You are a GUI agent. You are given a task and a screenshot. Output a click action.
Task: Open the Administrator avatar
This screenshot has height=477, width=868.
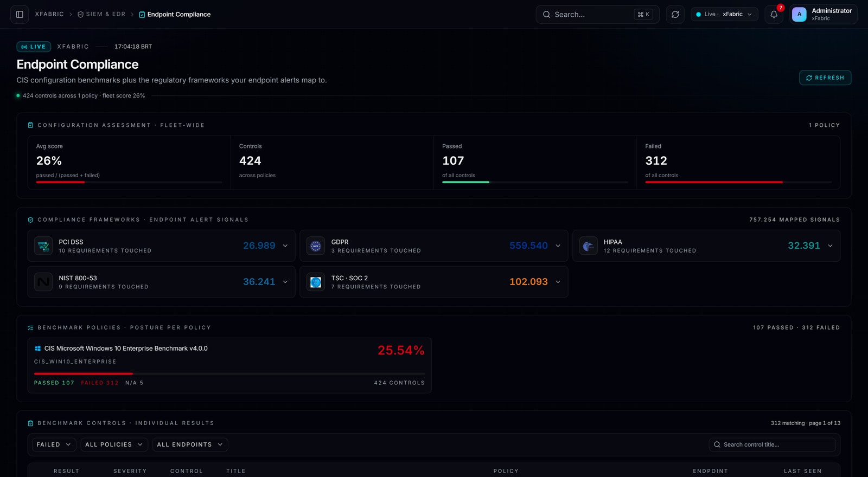(799, 15)
